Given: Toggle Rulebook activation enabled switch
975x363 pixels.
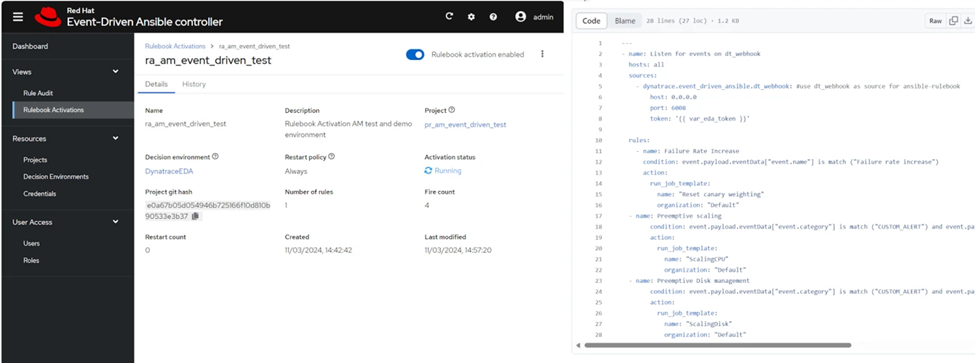Looking at the screenshot, I should pos(415,54).
